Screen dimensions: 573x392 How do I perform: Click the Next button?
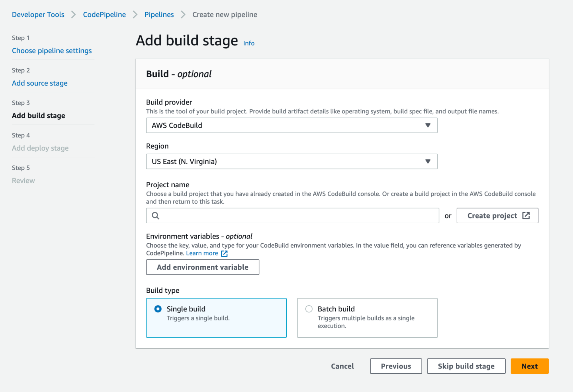(x=529, y=366)
